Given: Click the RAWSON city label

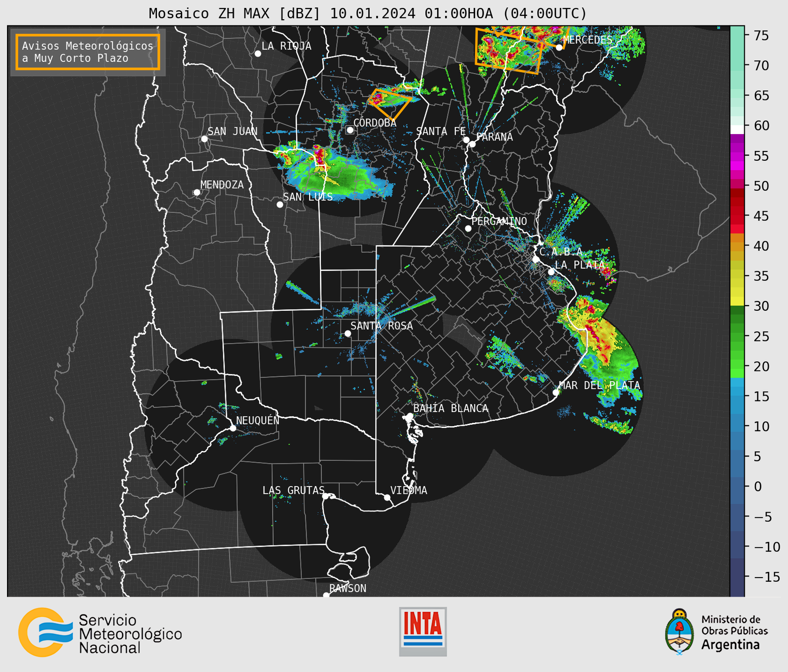Looking at the screenshot, I should pos(348,588).
